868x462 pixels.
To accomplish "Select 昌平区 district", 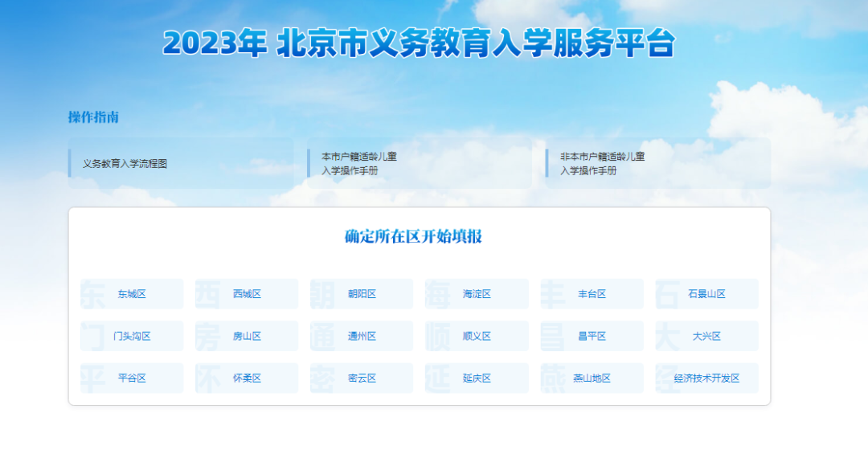I will 592,336.
